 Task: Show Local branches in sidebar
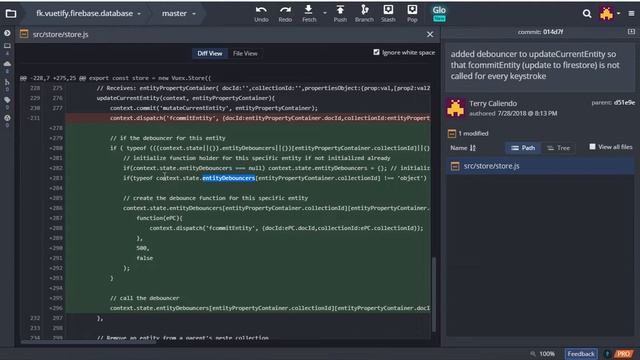pyautogui.click(x=7, y=46)
